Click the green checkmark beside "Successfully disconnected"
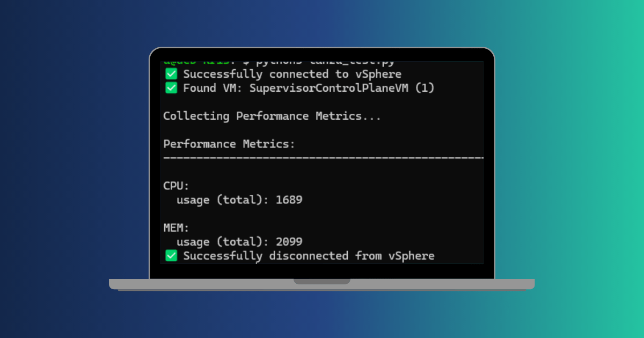 pos(171,255)
